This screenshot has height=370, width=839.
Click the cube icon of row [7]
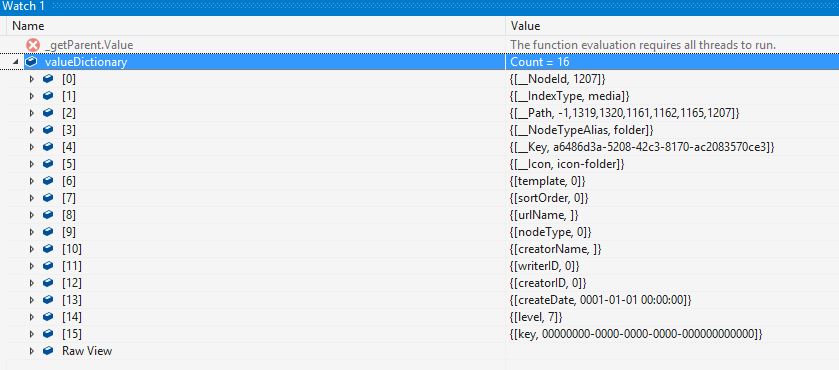pyautogui.click(x=48, y=198)
